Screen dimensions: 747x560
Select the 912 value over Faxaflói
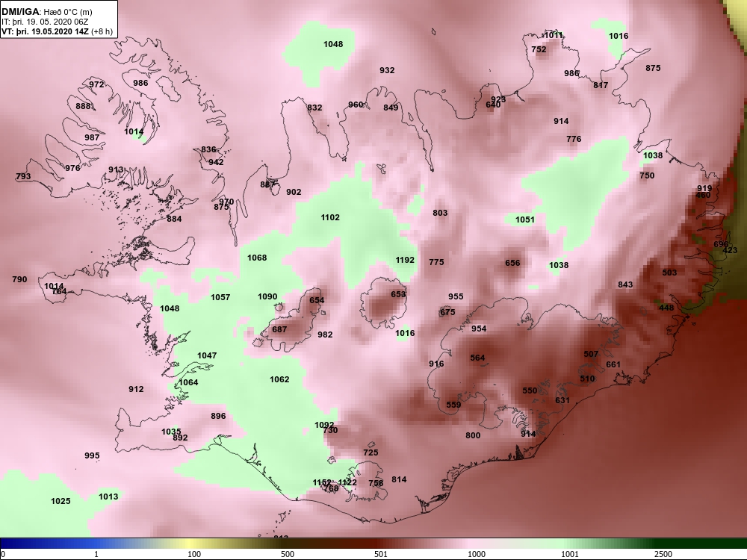click(x=136, y=389)
